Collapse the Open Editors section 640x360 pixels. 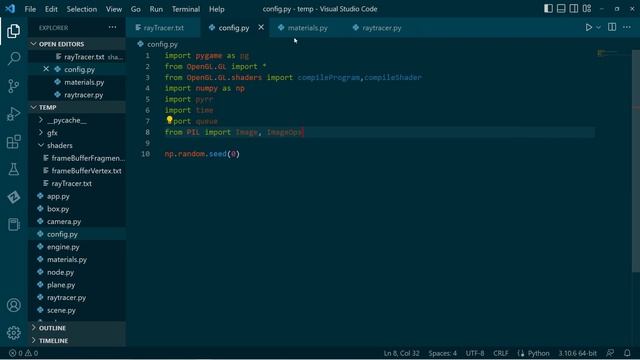tap(77, 44)
